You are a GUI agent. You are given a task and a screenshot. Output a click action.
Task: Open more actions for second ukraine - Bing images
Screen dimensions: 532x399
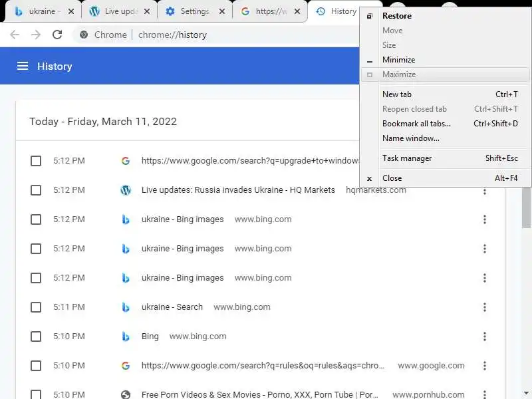[x=485, y=249]
